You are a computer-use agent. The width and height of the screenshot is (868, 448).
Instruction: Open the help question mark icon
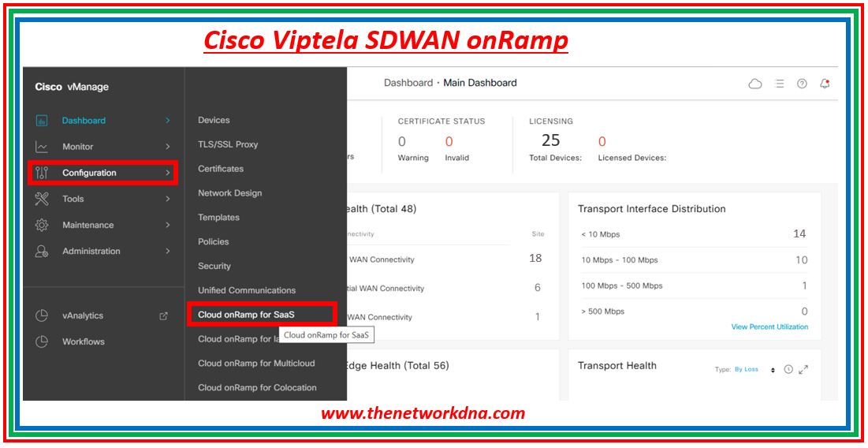pos(802,84)
